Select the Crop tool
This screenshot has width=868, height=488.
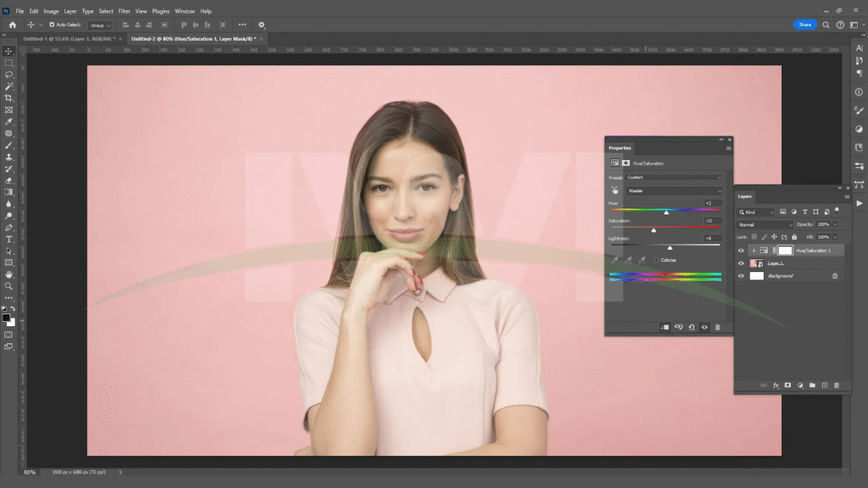point(8,98)
